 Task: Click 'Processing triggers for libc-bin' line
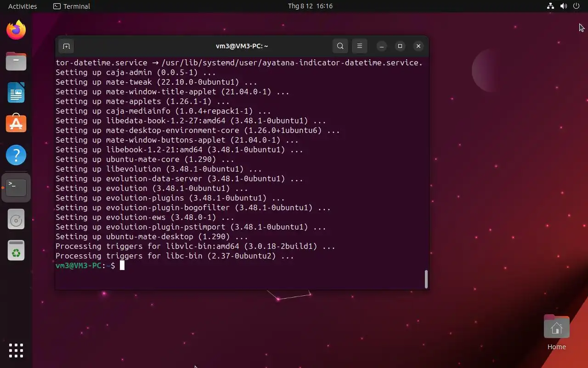[x=175, y=256]
